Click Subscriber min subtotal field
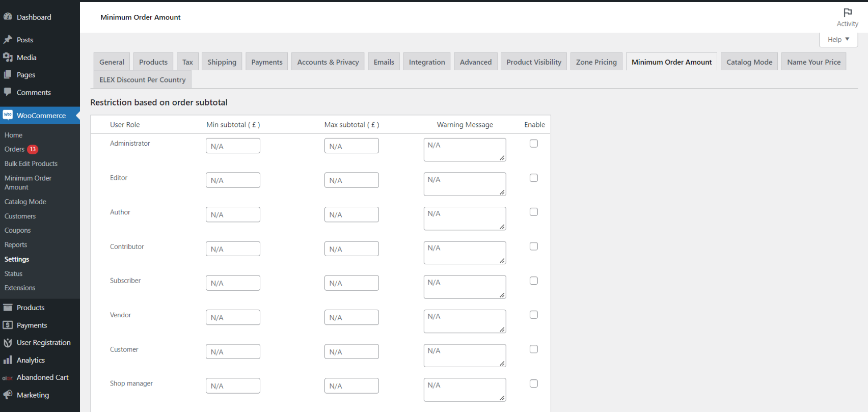The height and width of the screenshot is (412, 868). pyautogui.click(x=233, y=283)
